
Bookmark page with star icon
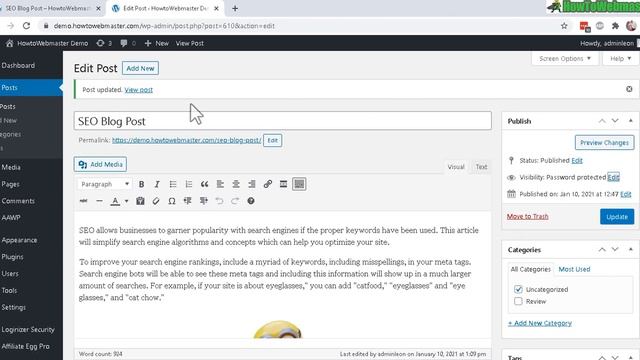pos(564,26)
